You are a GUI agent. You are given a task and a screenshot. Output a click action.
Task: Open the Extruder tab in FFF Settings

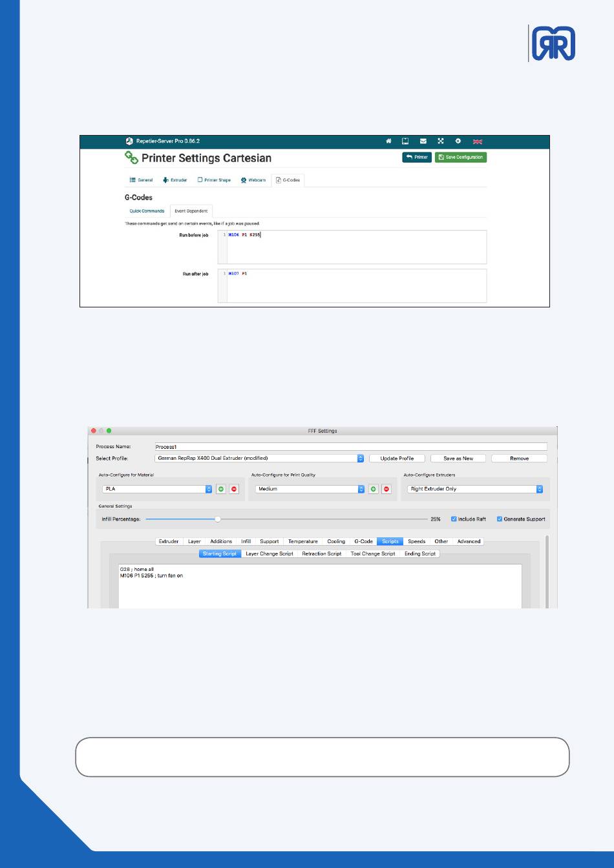(x=169, y=541)
